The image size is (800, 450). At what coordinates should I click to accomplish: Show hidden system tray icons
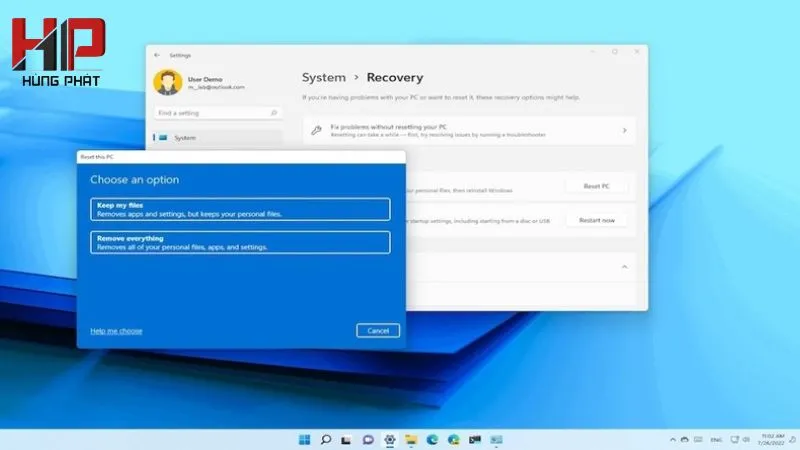coord(672,440)
